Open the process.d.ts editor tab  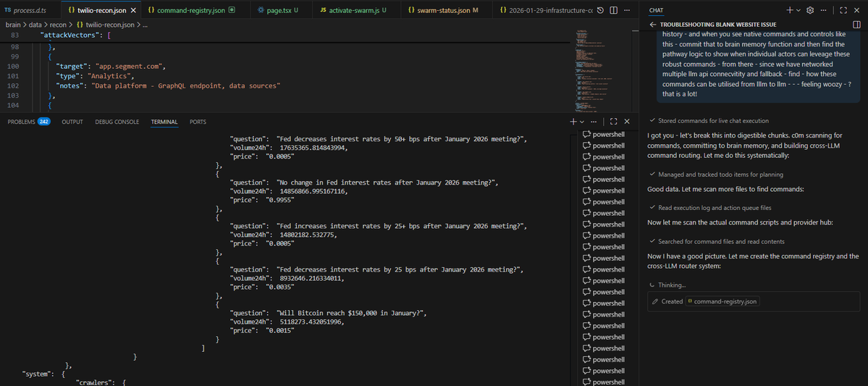pos(28,10)
